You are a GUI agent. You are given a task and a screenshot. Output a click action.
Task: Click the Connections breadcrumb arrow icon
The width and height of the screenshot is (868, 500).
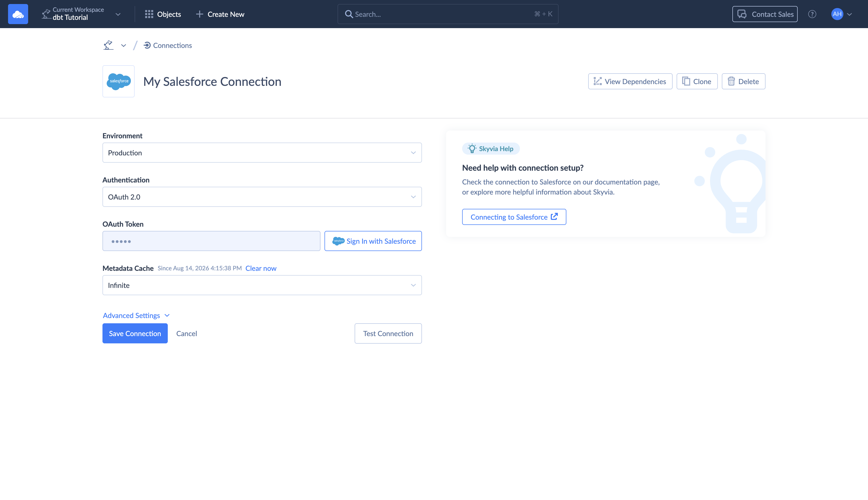coord(147,45)
